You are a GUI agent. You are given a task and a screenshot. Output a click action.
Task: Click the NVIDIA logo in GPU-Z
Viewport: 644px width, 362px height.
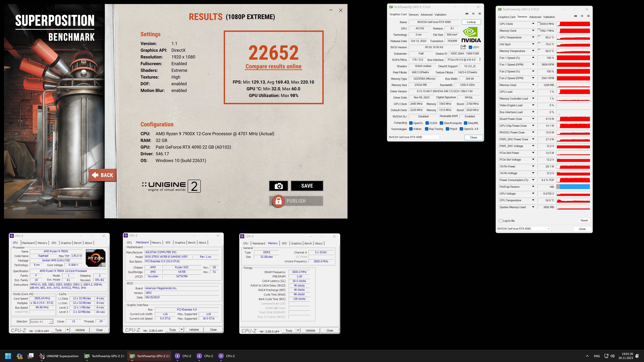pyautogui.click(x=471, y=35)
